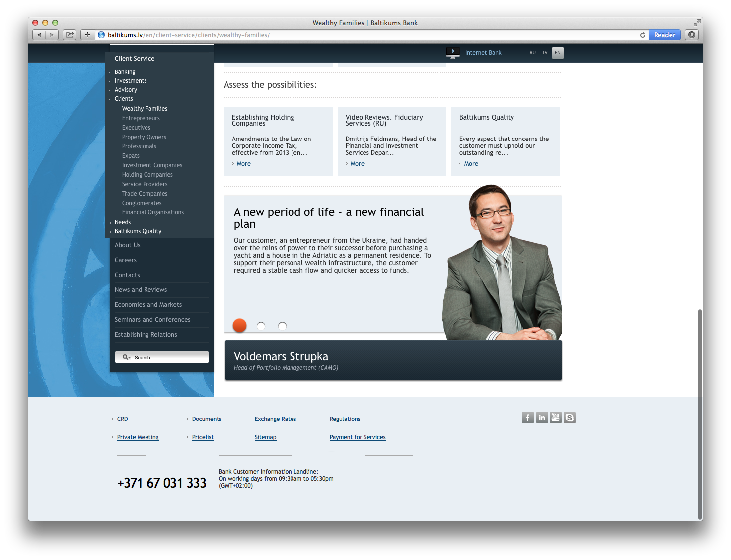The width and height of the screenshot is (731, 560).
Task: Select Professionals submenu item
Action: (139, 146)
